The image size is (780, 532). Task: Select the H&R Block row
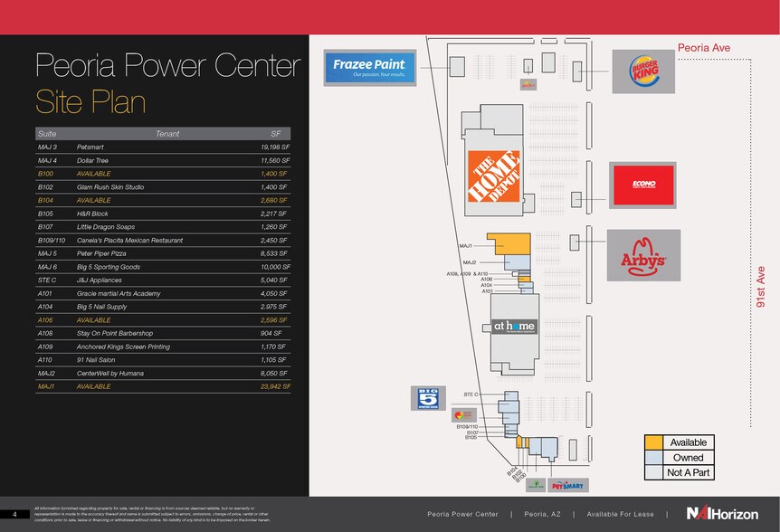pyautogui.click(x=163, y=214)
